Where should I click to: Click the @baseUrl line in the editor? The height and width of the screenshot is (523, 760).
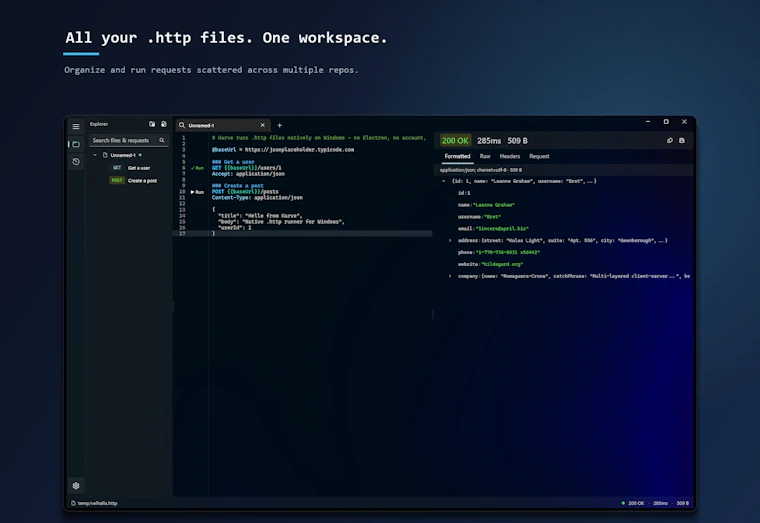click(x=283, y=150)
